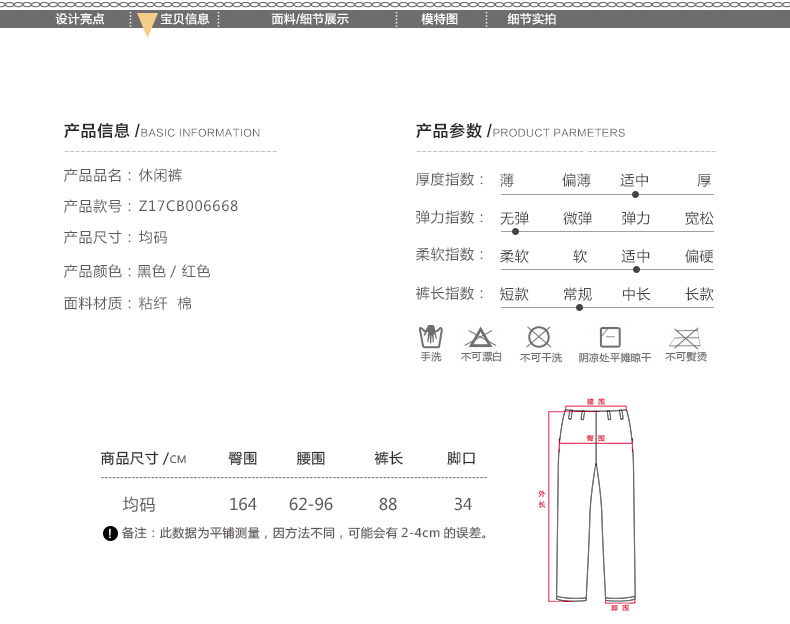
Task: Click the 不可干洗 no dry-clean icon
Action: [x=539, y=337]
